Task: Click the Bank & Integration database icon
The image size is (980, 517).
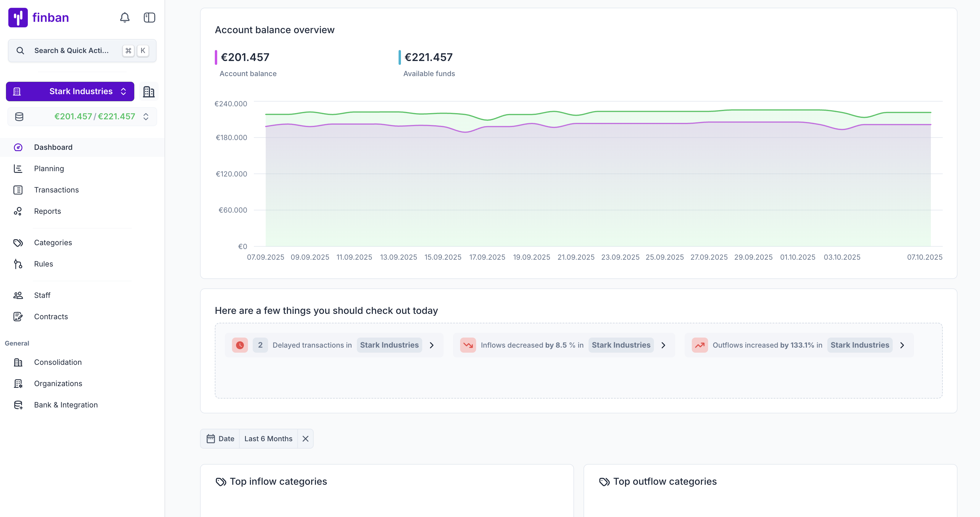Action: [x=18, y=405]
